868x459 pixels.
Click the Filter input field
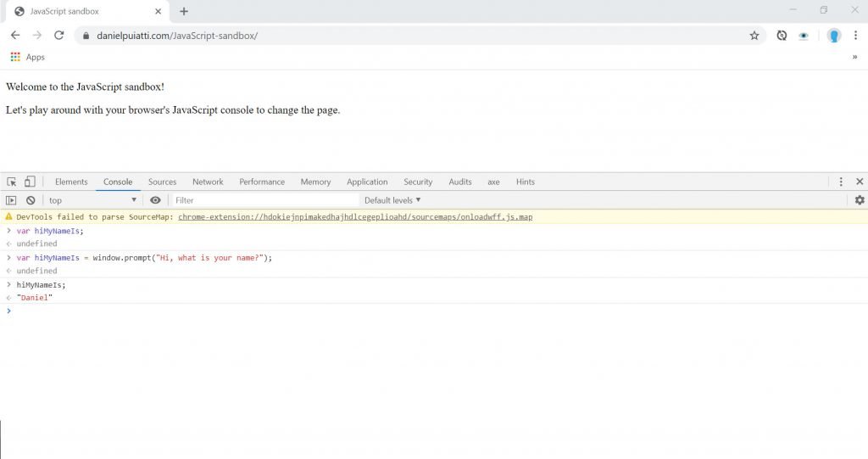tap(264, 200)
